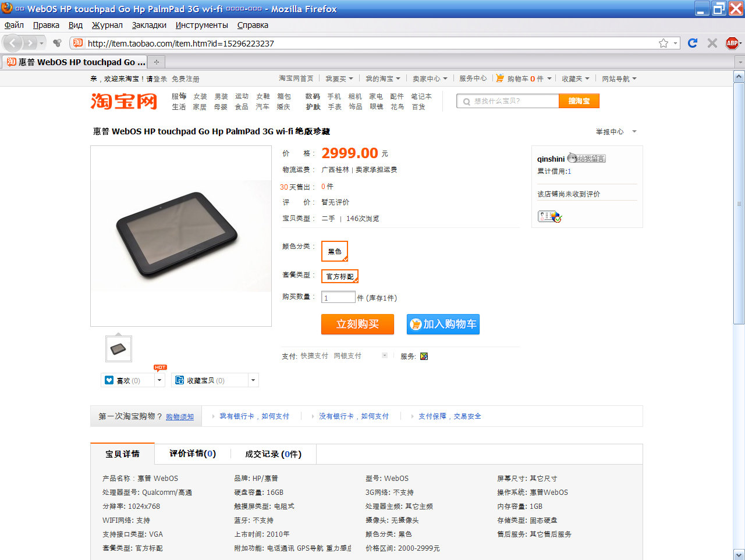The image size is (745, 560).
Task: Select the 官方标配 package option
Action: tap(339, 276)
